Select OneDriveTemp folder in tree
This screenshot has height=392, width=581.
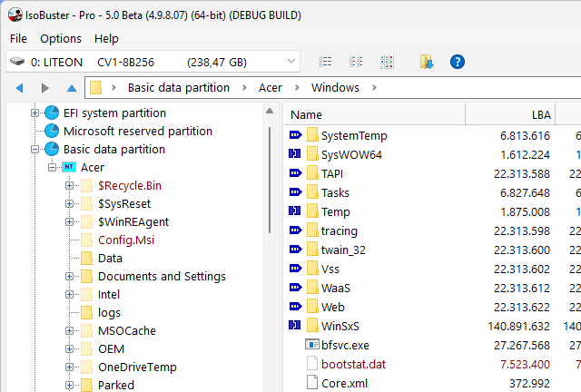point(137,367)
